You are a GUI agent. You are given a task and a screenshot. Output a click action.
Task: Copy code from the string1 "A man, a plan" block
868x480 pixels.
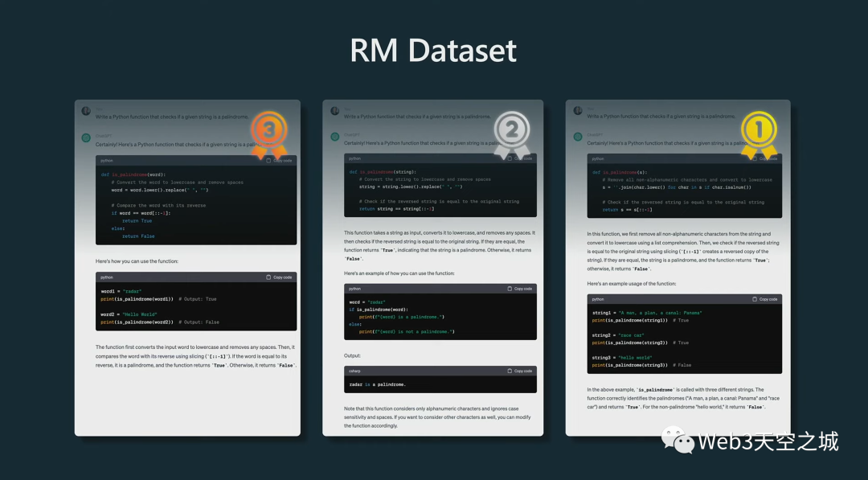tap(764, 300)
